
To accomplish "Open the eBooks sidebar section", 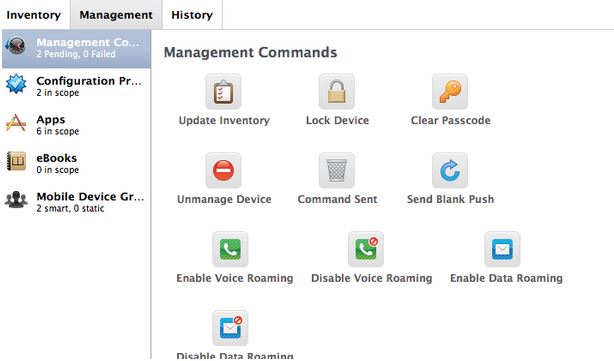I will [x=76, y=163].
